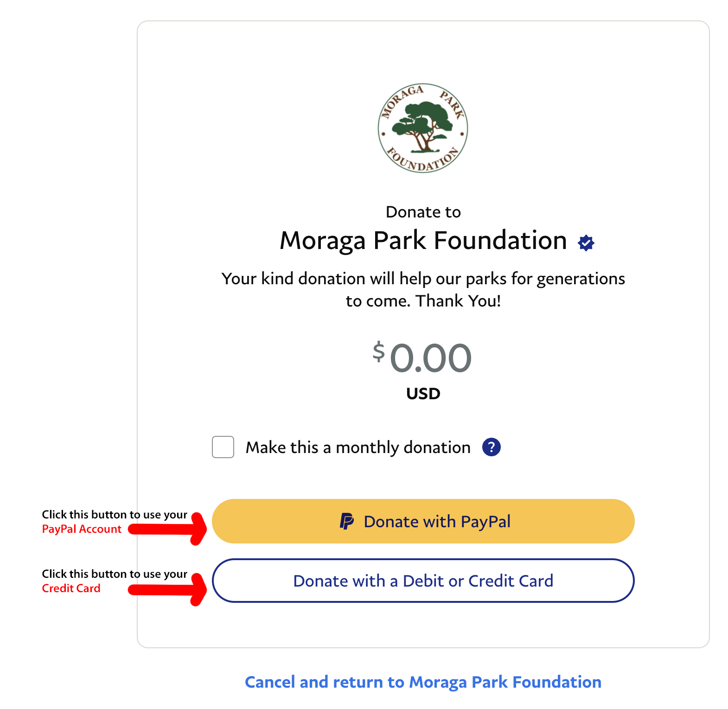The width and height of the screenshot is (728, 709).
Task: Open the monthly donation help tooltip
Action: pyautogui.click(x=492, y=447)
